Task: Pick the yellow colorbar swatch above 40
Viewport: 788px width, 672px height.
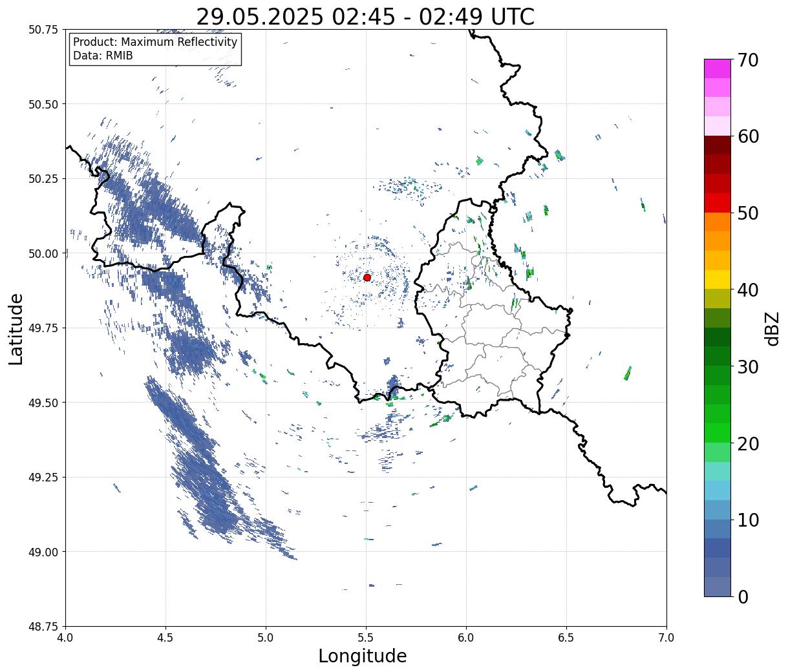Action: [718, 280]
